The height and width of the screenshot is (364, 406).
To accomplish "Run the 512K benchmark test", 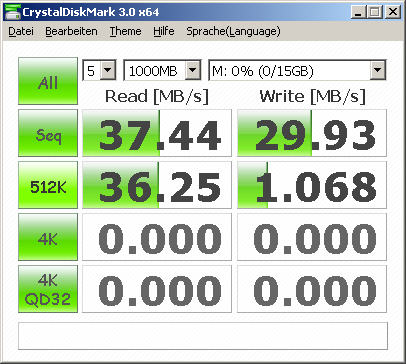I will (48, 185).
